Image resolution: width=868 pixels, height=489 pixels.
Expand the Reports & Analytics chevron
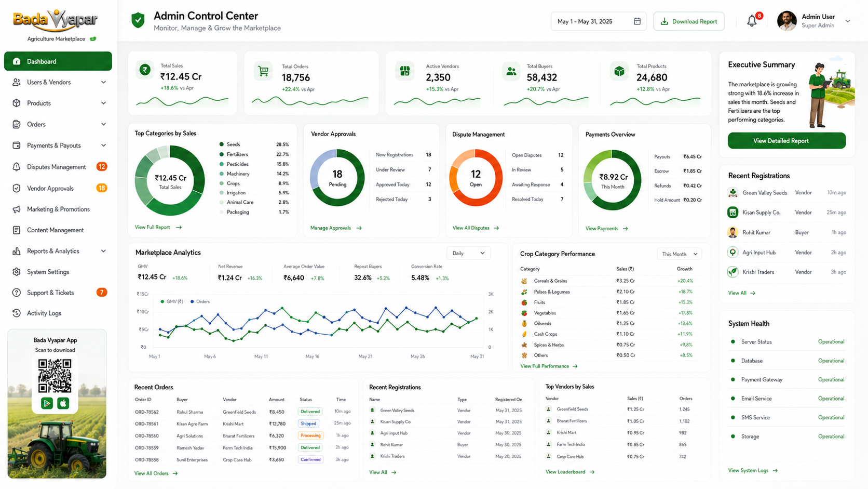103,251
